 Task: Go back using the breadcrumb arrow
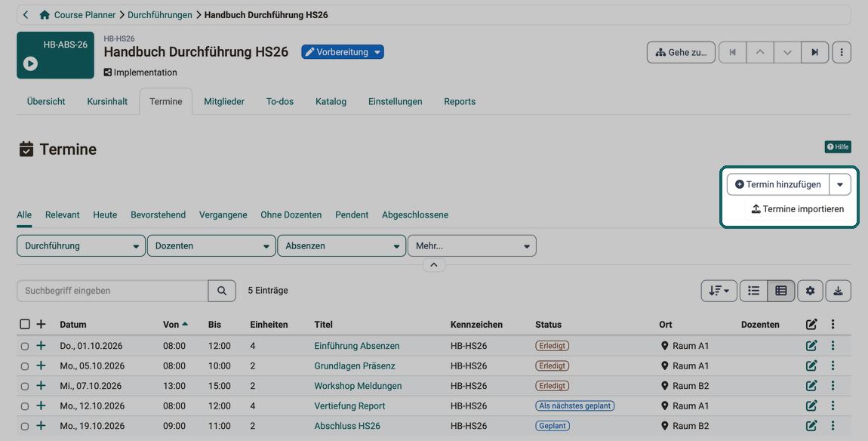26,15
